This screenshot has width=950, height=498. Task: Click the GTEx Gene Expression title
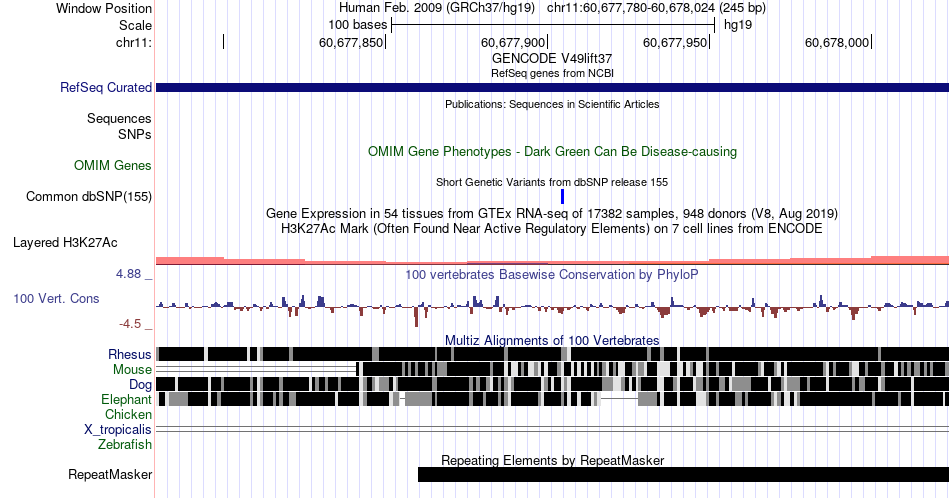pyautogui.click(x=552, y=213)
